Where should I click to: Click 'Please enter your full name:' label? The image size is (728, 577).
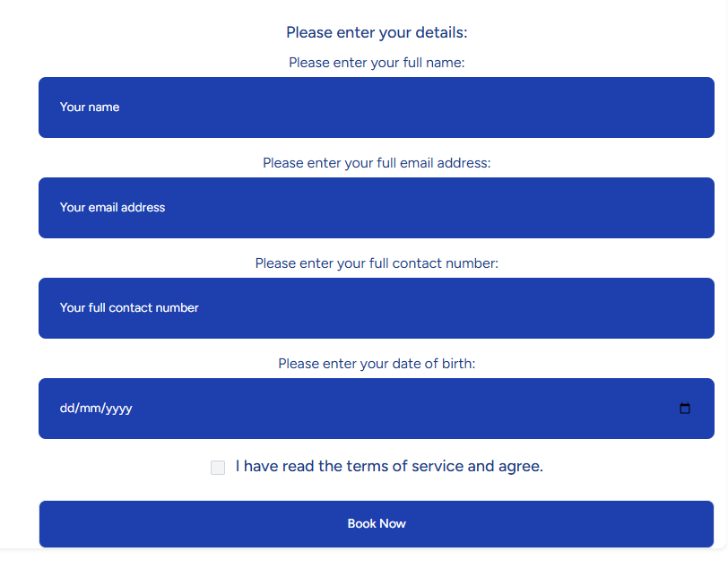coord(377,63)
